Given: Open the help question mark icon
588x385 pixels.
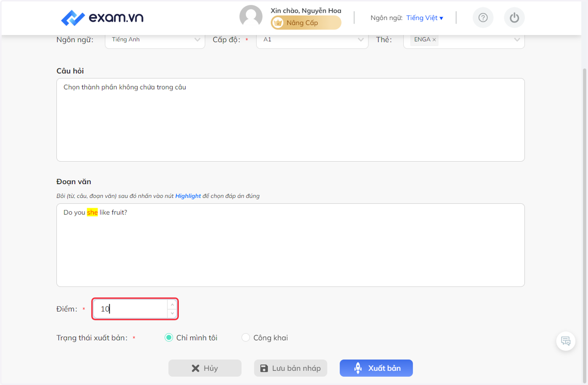Looking at the screenshot, I should 483,18.
